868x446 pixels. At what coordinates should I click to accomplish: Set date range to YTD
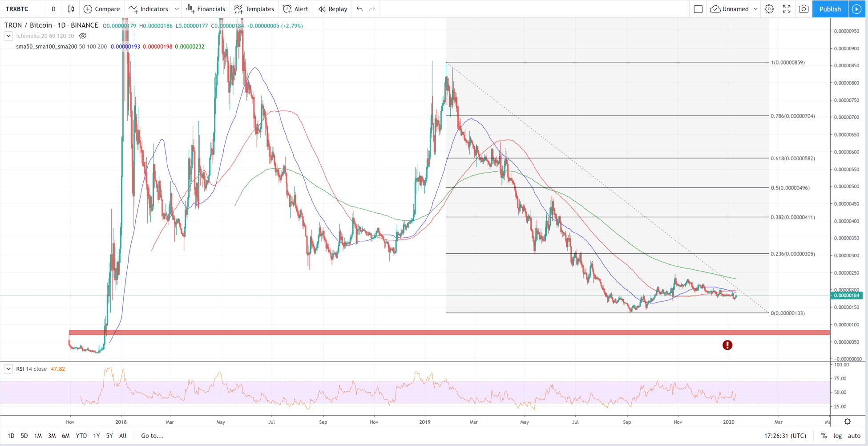click(x=81, y=436)
